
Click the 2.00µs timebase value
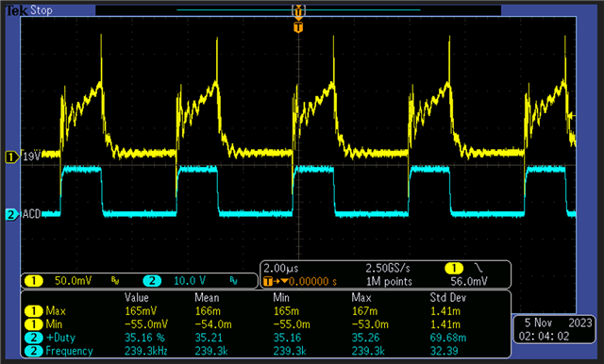281,268
